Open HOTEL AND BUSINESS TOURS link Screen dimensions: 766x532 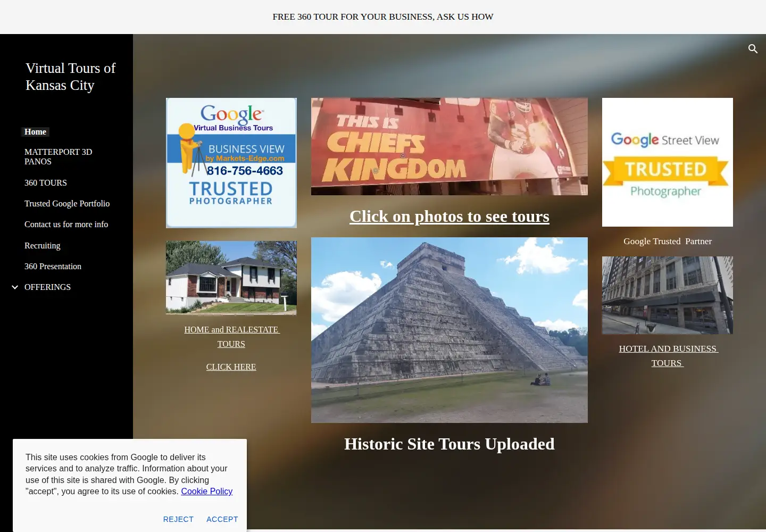[668, 356]
